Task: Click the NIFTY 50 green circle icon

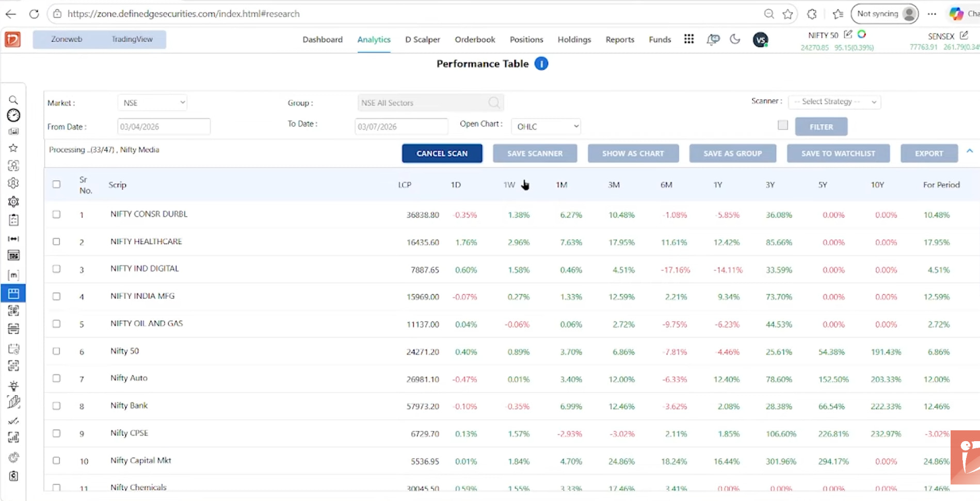Action: (862, 34)
